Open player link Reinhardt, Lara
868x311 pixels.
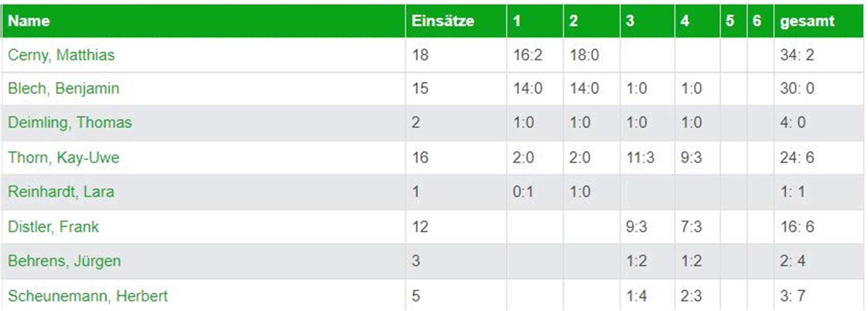coord(61,192)
